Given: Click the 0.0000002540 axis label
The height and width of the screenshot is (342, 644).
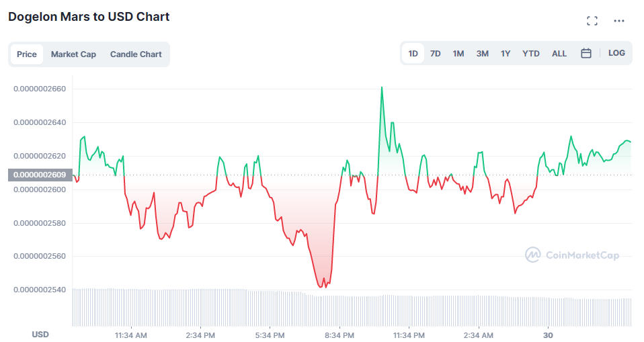Looking at the screenshot, I should [40, 290].
